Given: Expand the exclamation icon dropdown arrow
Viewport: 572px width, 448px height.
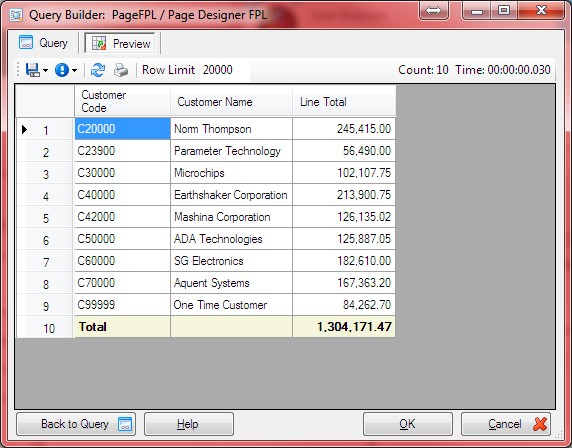Looking at the screenshot, I should (74, 70).
